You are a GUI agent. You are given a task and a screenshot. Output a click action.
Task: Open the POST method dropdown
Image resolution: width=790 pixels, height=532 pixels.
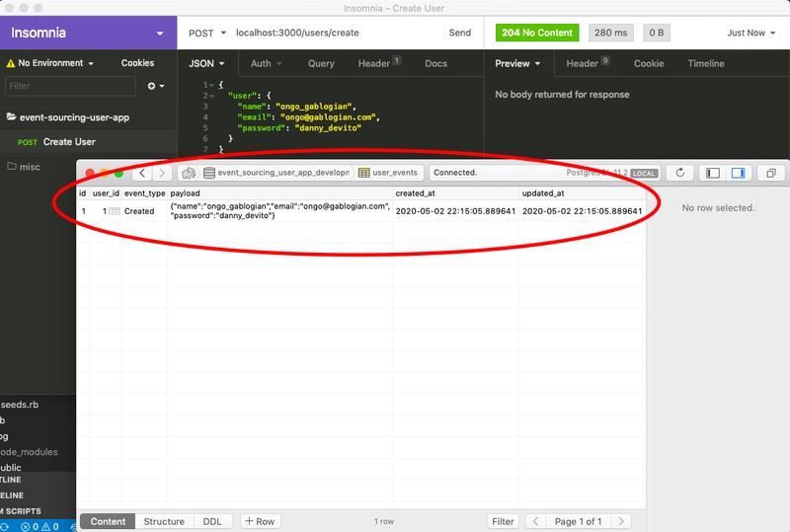[x=207, y=33]
